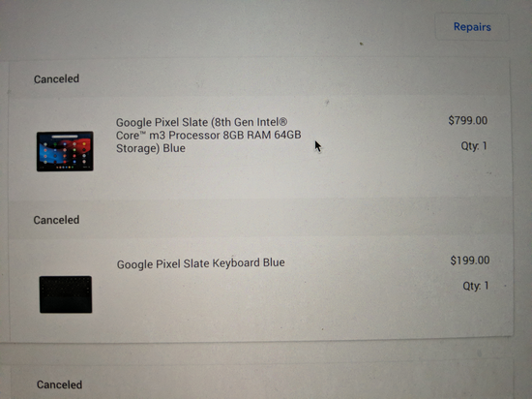Click the 'Storage) Blue' text line

coord(151,148)
